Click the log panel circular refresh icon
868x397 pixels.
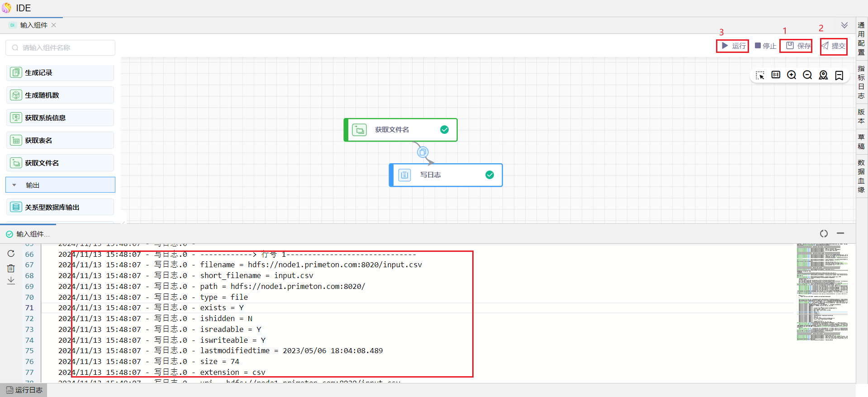[824, 233]
